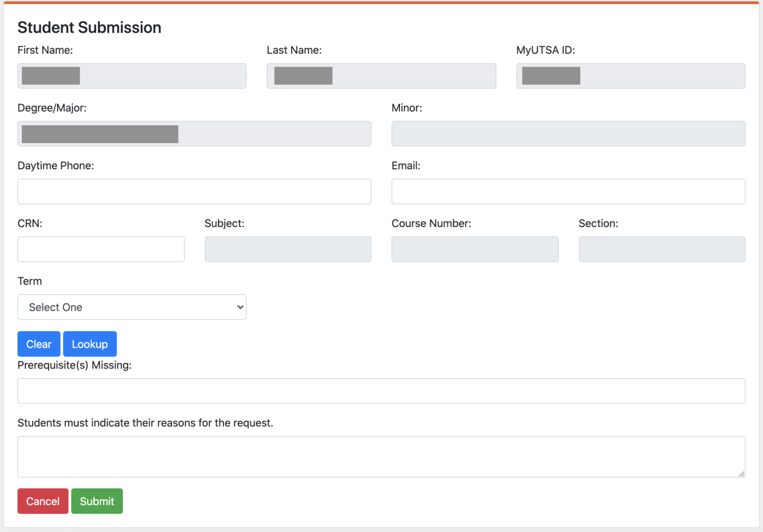Screen dimensions: 763x532
Task: Click the First Name field
Action: (132, 76)
